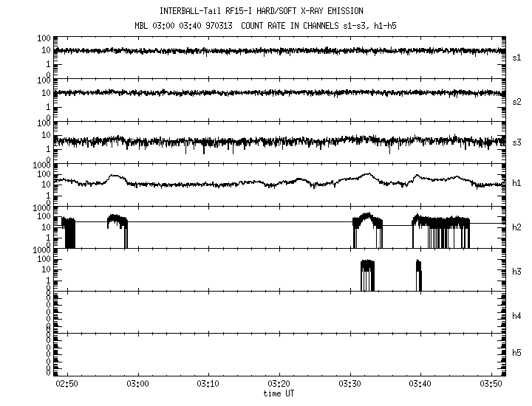Select the 03:10 time axis label
The image size is (532, 406).
208,385
